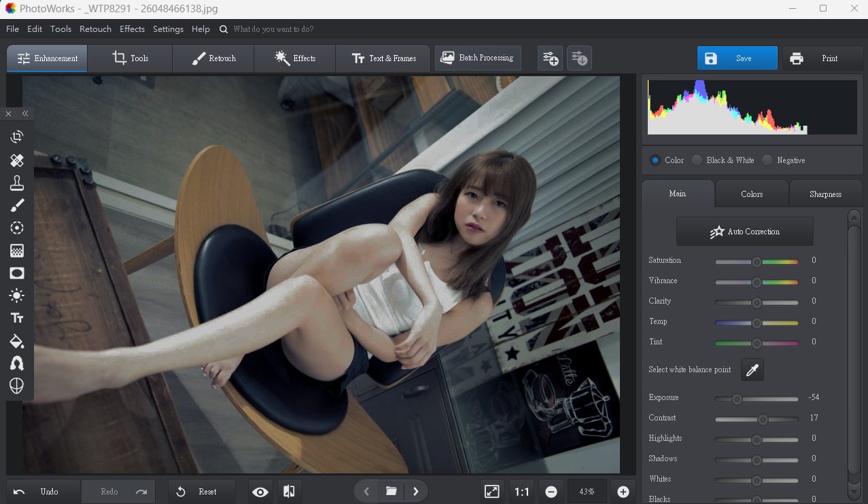Open the File menu
The image size is (868, 504).
[12, 29]
